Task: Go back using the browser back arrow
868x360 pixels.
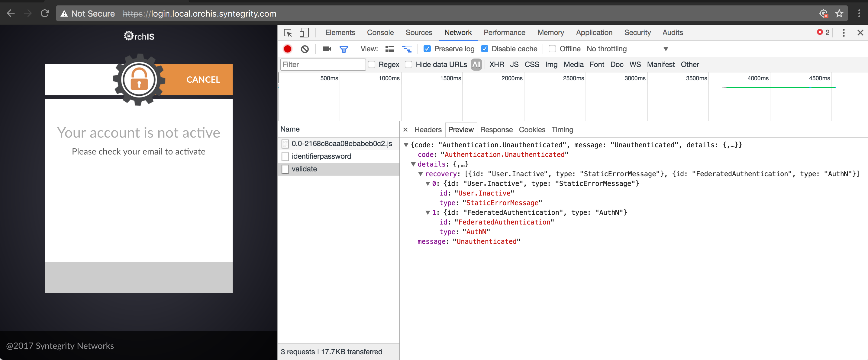Action: (x=11, y=14)
